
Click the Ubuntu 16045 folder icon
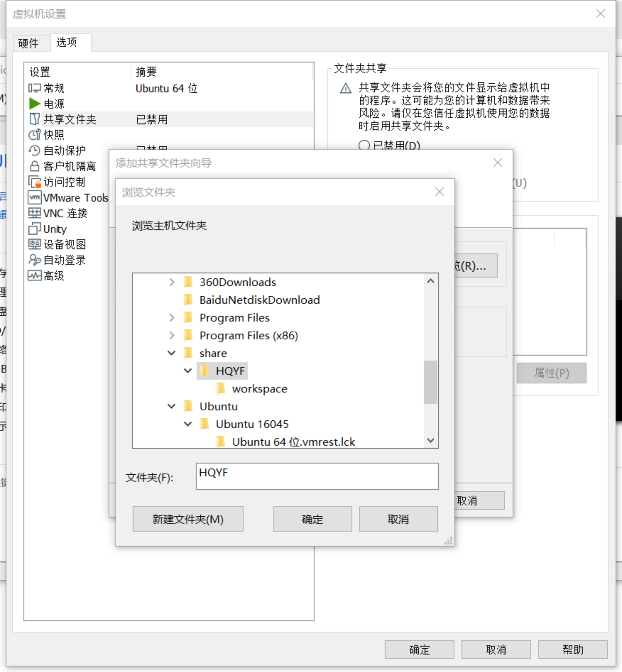point(204,424)
